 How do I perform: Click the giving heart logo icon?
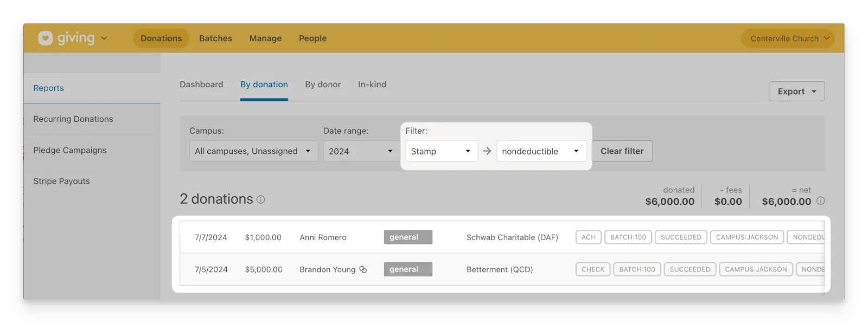[46, 38]
